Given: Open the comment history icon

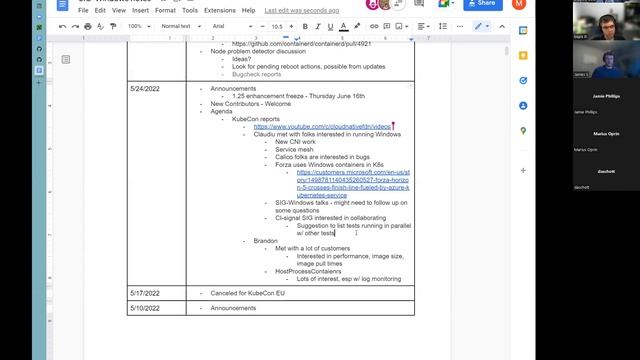Looking at the screenshot, I should pos(419,4).
